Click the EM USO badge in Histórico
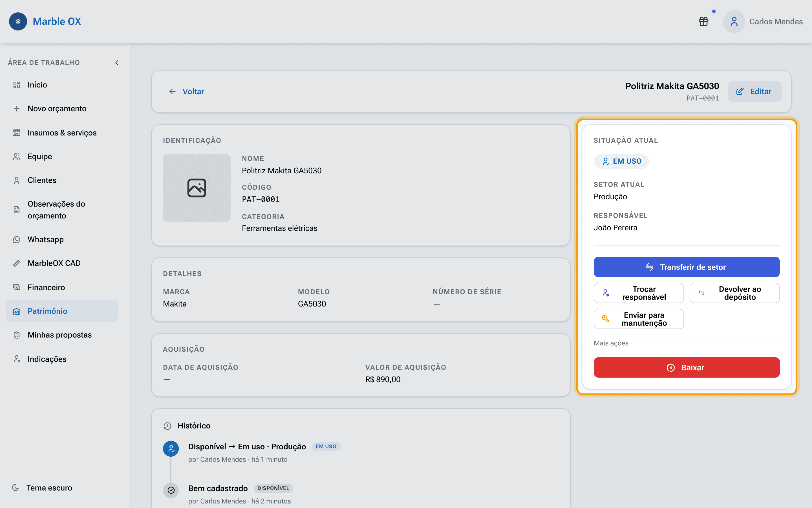 click(x=326, y=446)
